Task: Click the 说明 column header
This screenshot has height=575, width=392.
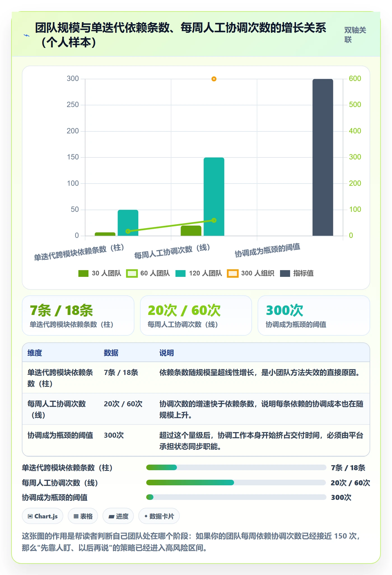Action: [167, 353]
